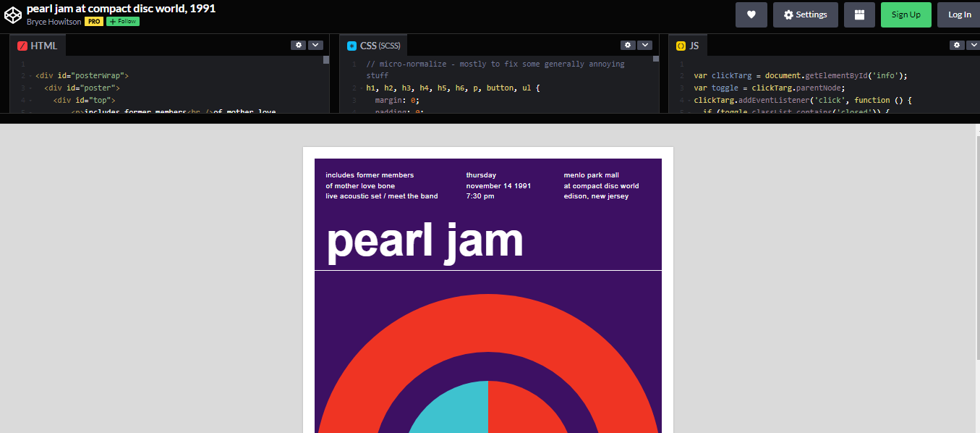
Task: Fold the h1, h2 rule at CSS line 2
Action: click(x=361, y=88)
